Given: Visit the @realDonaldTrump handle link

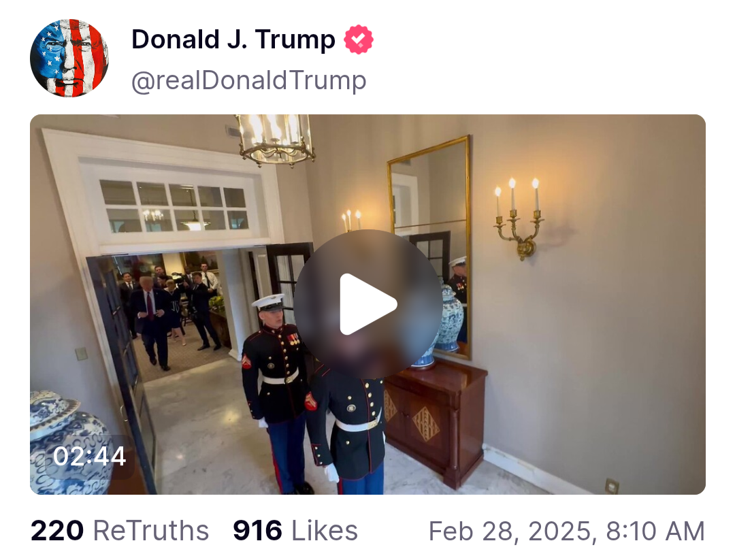Looking at the screenshot, I should 249,80.
